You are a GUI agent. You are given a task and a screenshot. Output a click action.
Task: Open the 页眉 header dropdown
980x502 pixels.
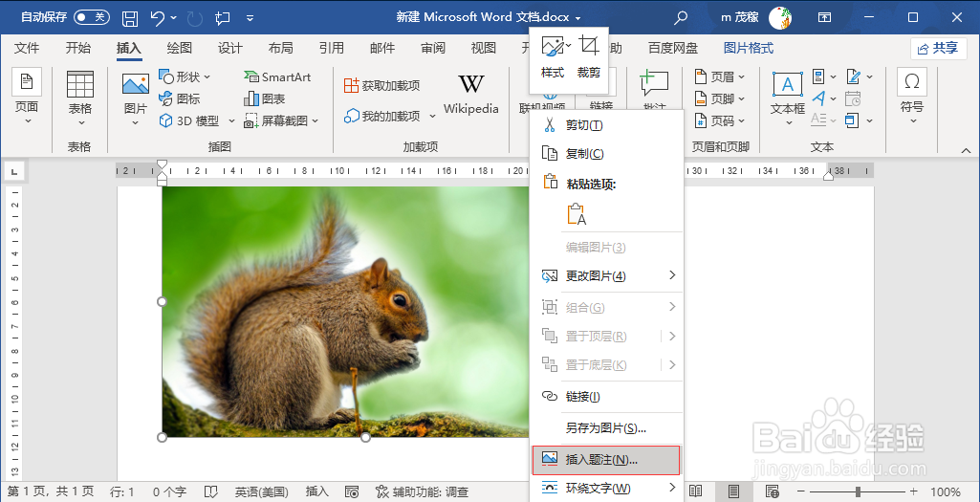pyautogui.click(x=720, y=76)
